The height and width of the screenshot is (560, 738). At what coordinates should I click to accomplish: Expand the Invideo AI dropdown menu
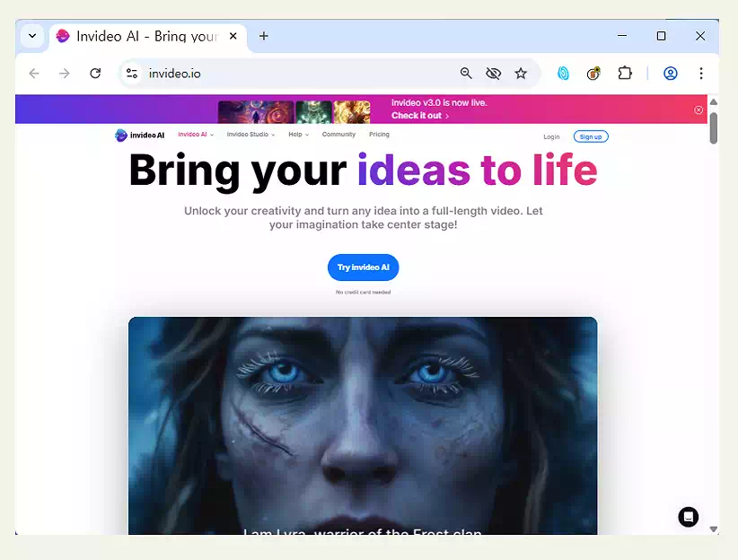pos(196,135)
